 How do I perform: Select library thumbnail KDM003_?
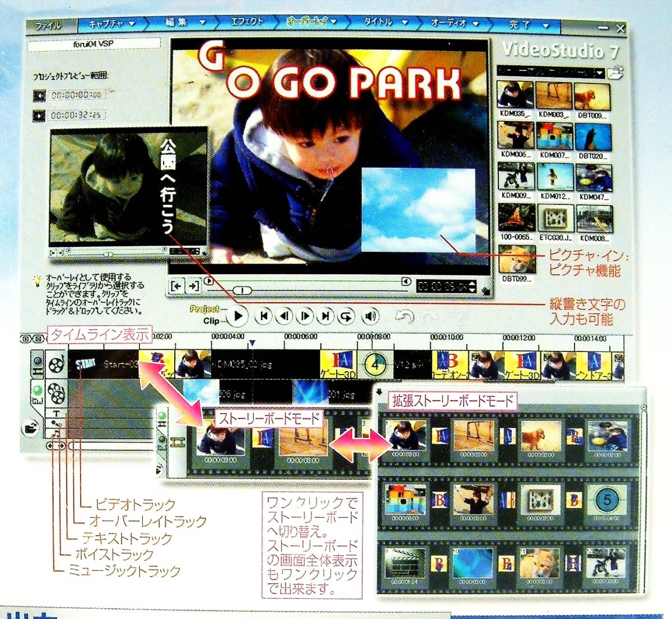(554, 96)
